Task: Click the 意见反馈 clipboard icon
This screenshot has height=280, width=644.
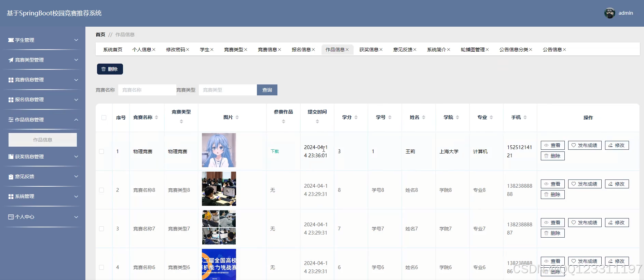Action: 11,176
